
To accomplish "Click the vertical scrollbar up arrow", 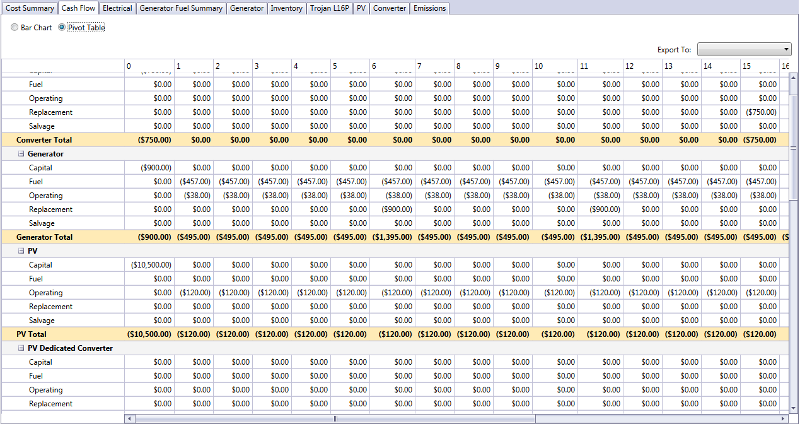I will click(x=794, y=76).
